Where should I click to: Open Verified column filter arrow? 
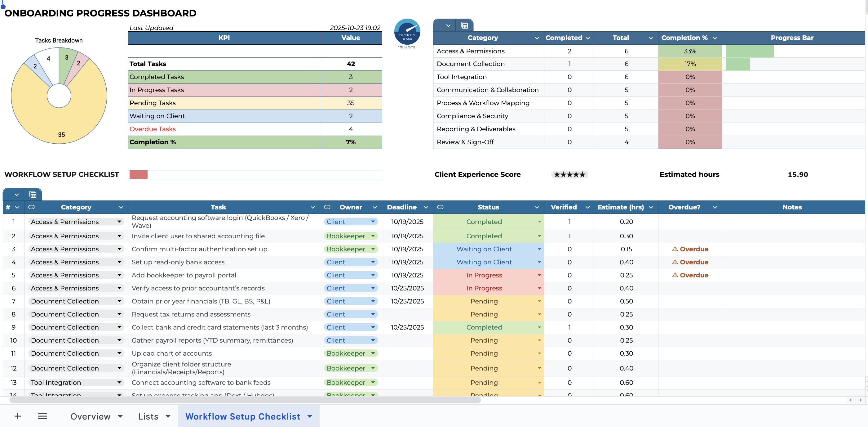coord(588,207)
